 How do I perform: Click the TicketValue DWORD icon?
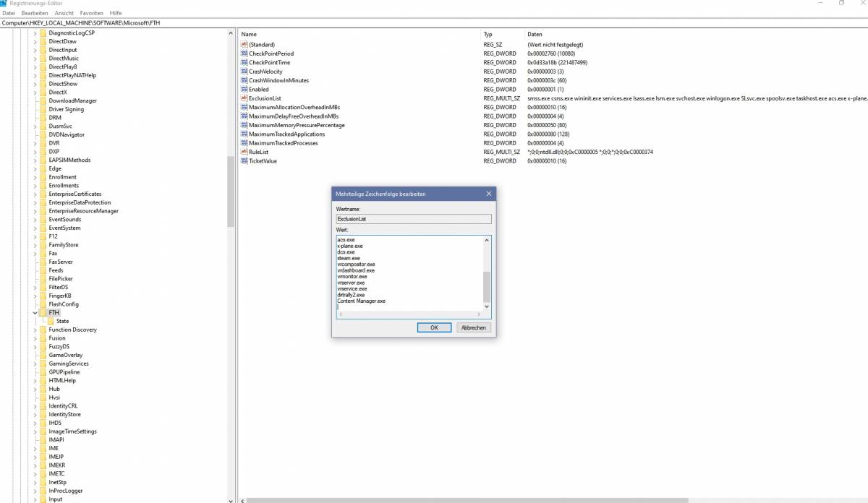point(244,161)
